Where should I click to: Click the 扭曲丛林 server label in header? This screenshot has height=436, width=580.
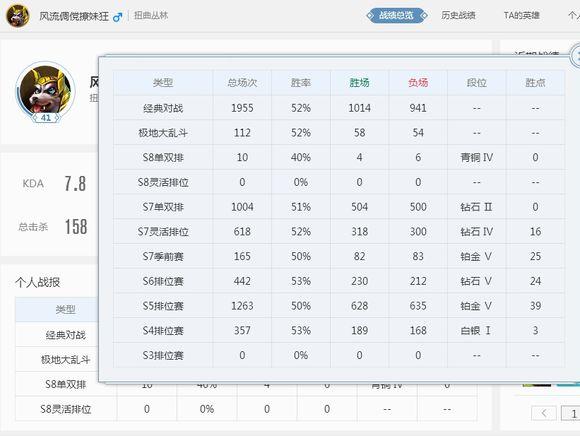tap(151, 16)
